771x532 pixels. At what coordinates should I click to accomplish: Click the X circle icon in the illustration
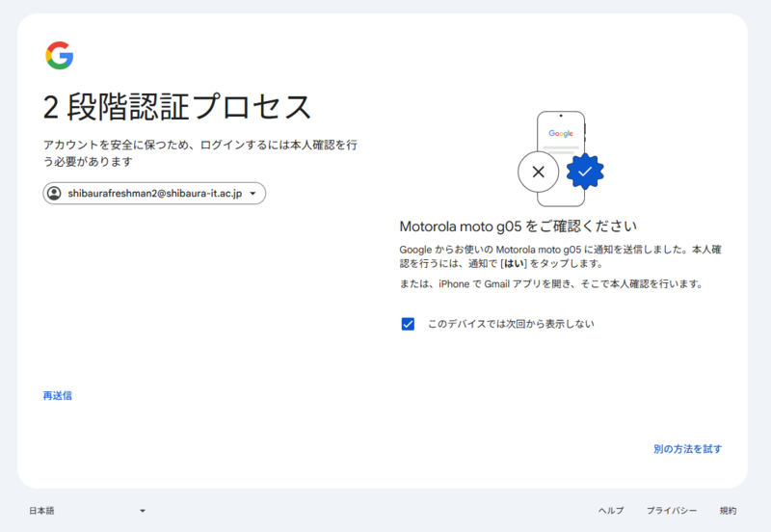[x=538, y=173]
